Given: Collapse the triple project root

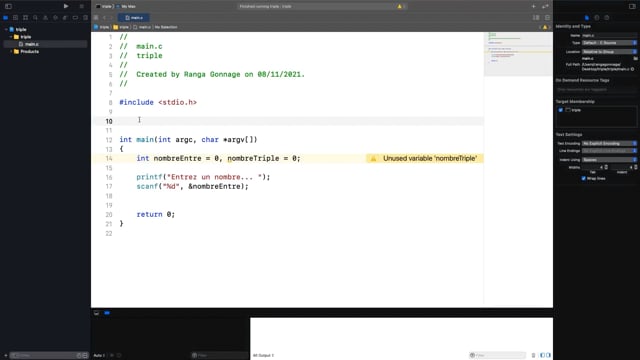Looking at the screenshot, I should pos(6,29).
